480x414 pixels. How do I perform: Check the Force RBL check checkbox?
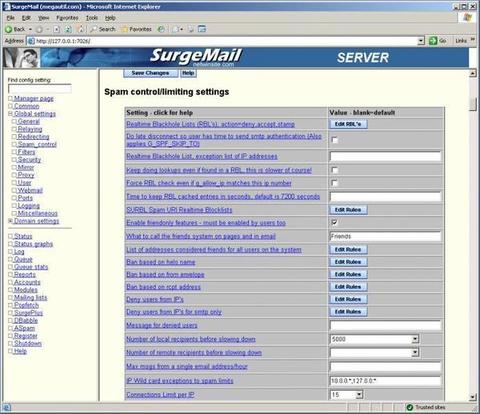click(335, 183)
